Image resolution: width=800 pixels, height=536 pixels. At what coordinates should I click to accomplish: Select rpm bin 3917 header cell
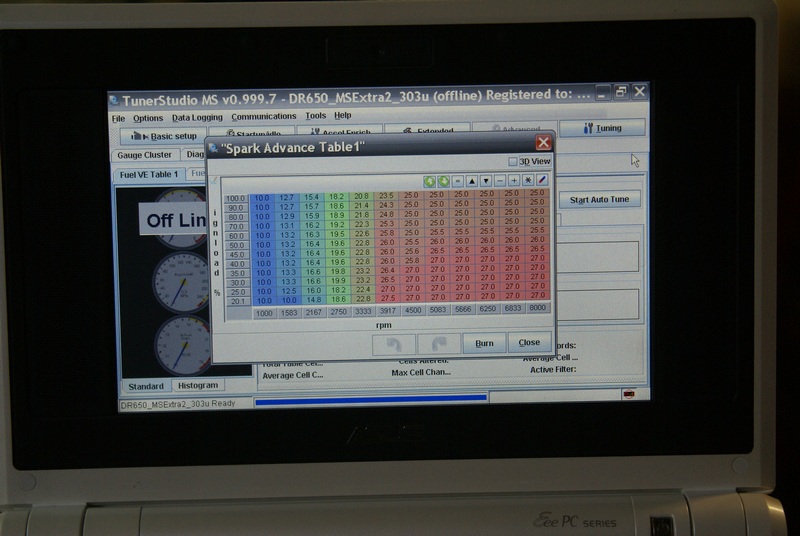[388, 311]
